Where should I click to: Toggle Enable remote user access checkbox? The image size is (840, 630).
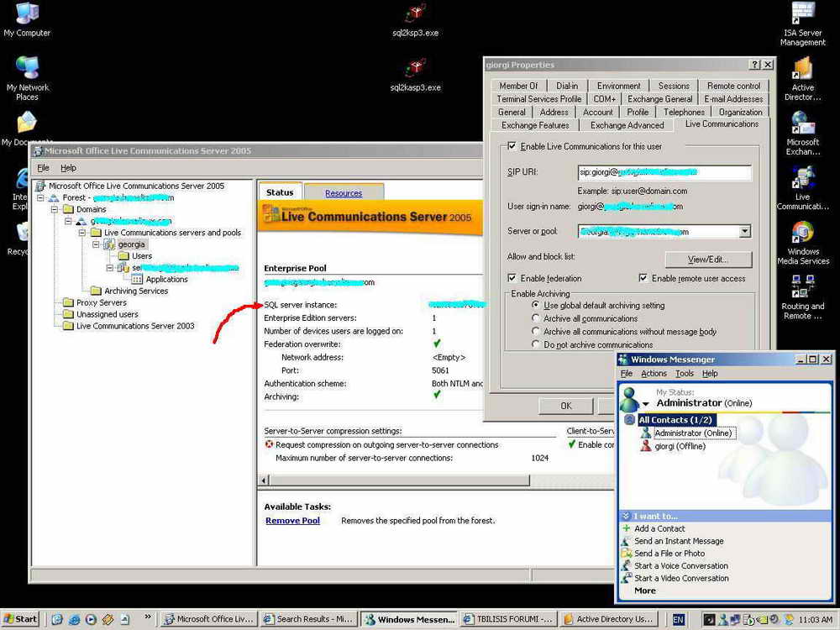pyautogui.click(x=643, y=278)
